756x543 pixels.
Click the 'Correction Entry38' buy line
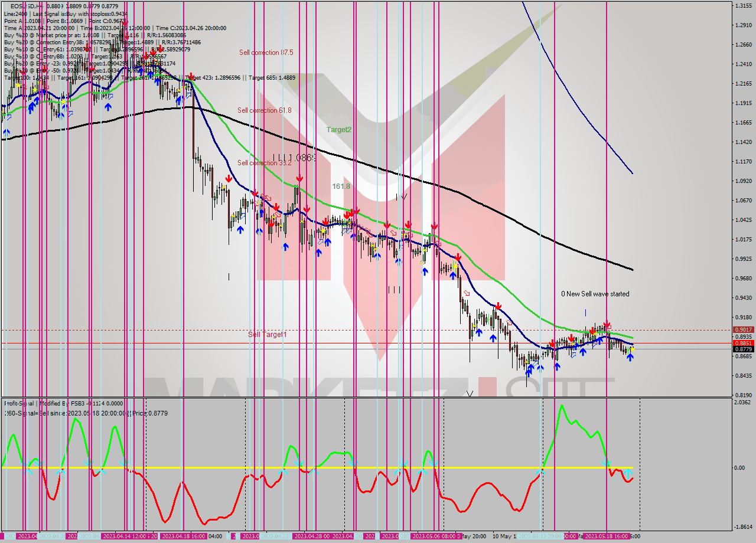tap(102, 42)
